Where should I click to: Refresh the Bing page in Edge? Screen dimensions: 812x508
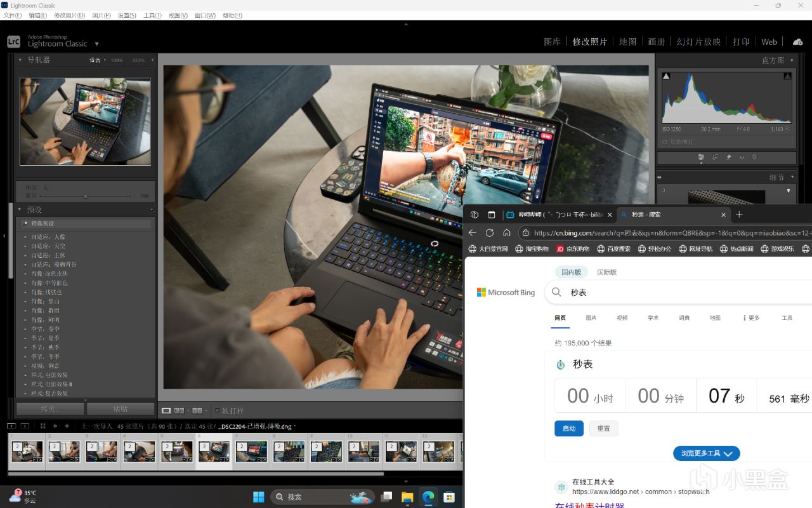point(489,233)
